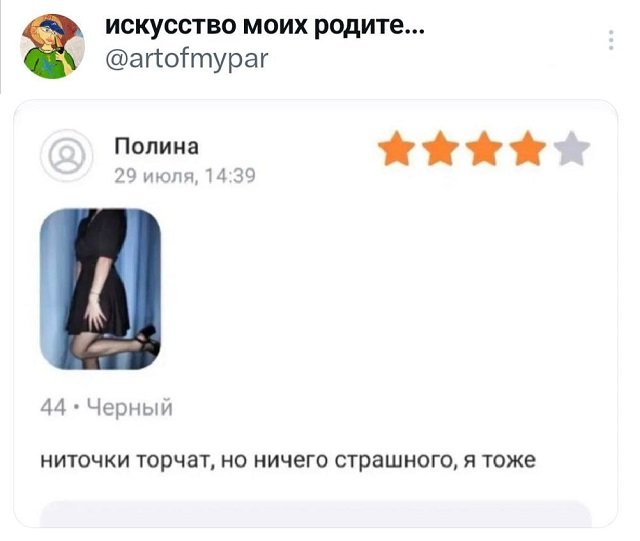Click the white area of the review card

click(367, 286)
